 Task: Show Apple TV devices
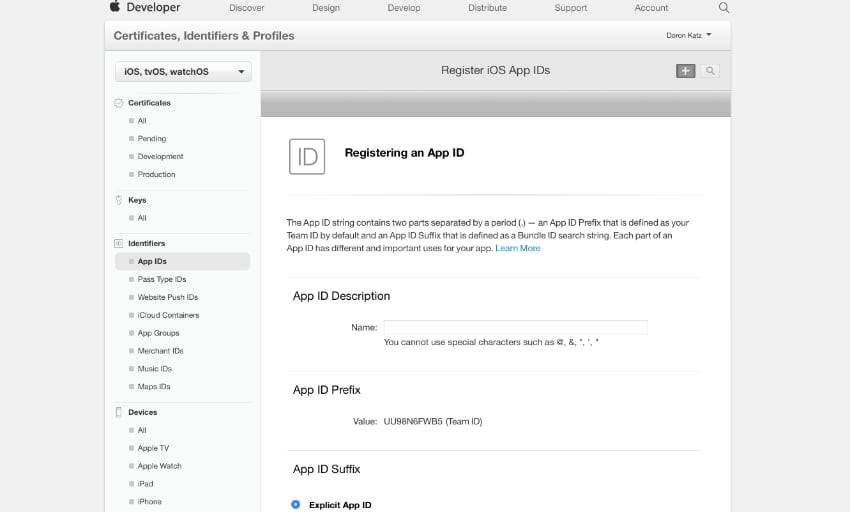(153, 448)
